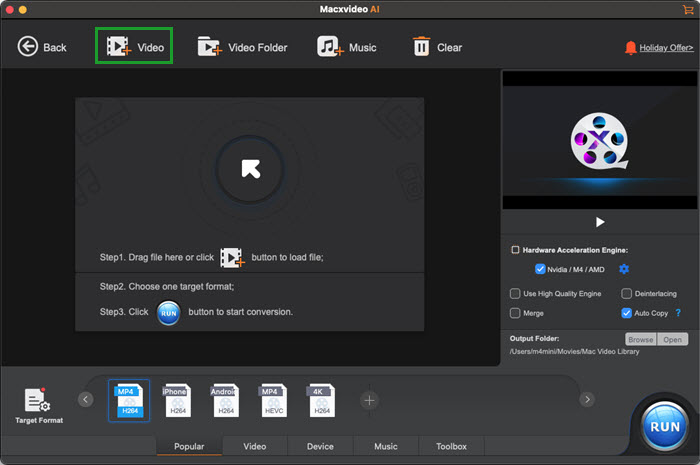Uncheck Nvidia / M4 / AMD option
The width and height of the screenshot is (700, 465).
[540, 269]
